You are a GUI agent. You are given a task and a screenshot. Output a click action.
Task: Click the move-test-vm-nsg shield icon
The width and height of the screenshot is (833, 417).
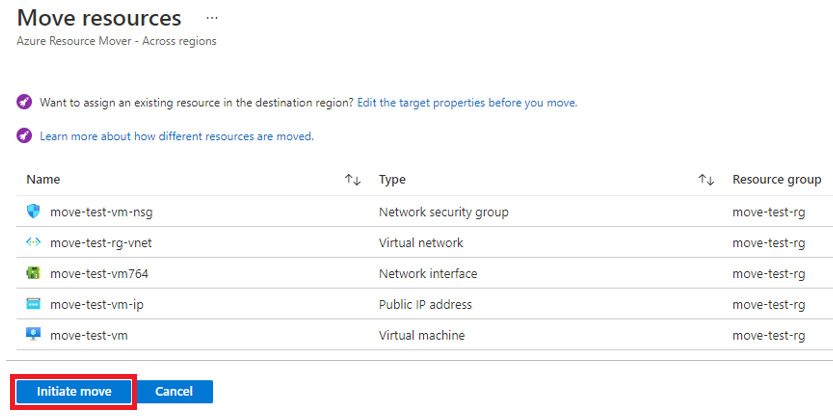[33, 211]
